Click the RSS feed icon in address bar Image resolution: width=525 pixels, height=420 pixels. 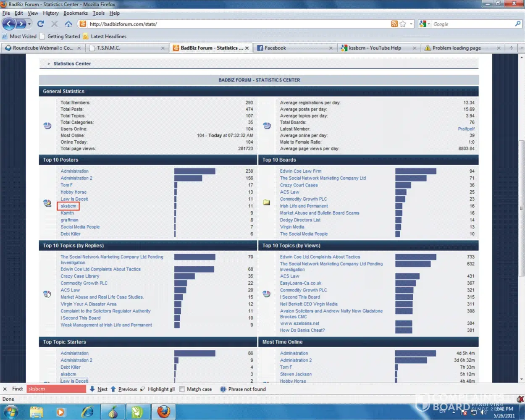pyautogui.click(x=394, y=24)
